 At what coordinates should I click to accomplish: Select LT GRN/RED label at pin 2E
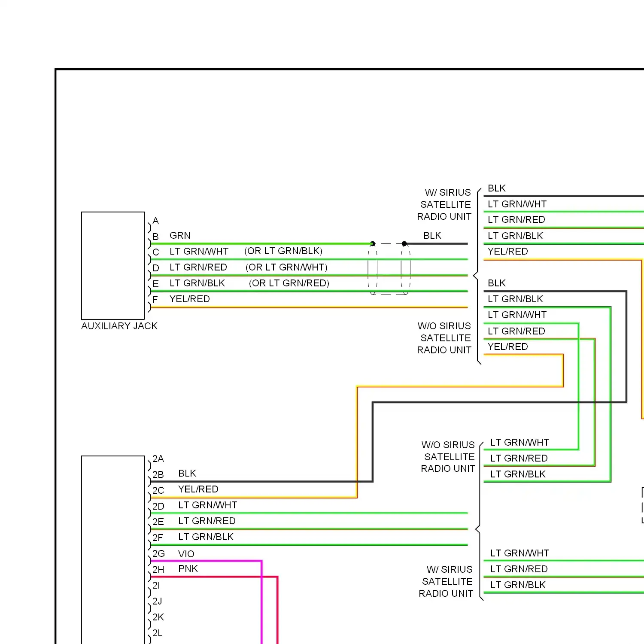[207, 521]
